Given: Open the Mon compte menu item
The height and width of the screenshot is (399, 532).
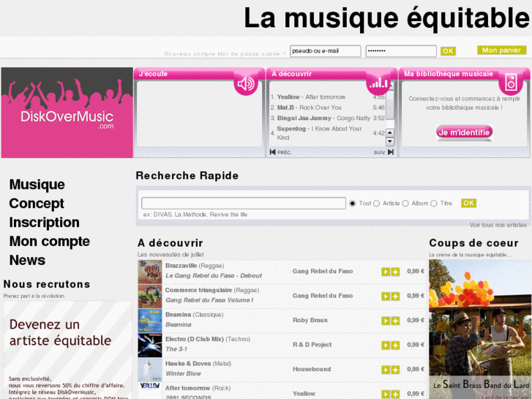Looking at the screenshot, I should click(x=50, y=242).
